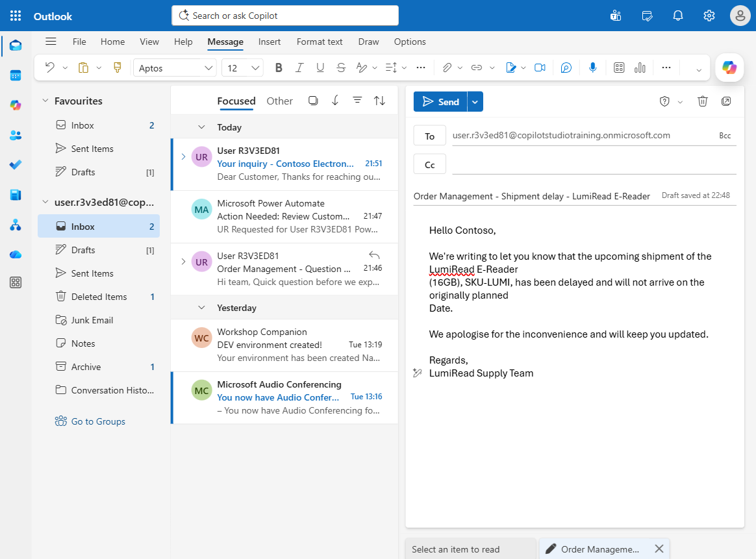
Task: Show Bcc field
Action: click(x=725, y=136)
